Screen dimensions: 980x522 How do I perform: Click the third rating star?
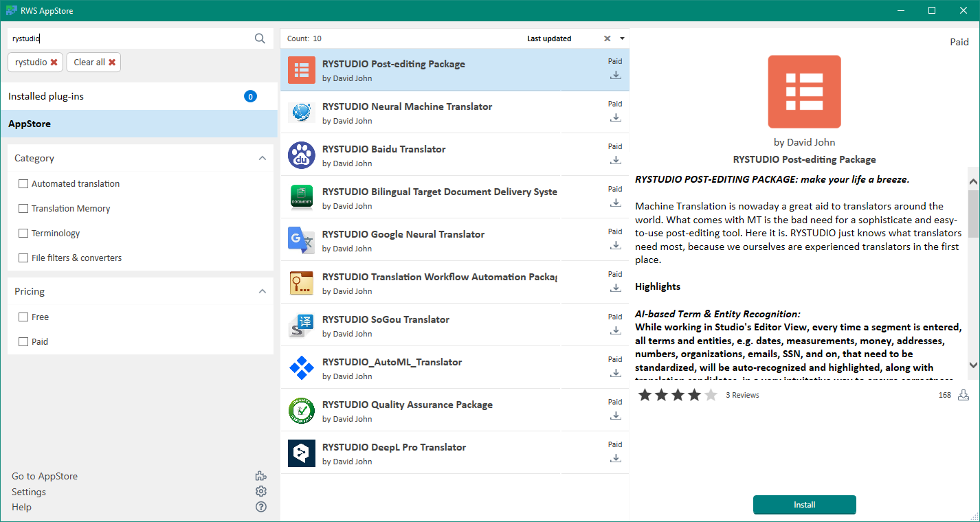pyautogui.click(x=678, y=395)
